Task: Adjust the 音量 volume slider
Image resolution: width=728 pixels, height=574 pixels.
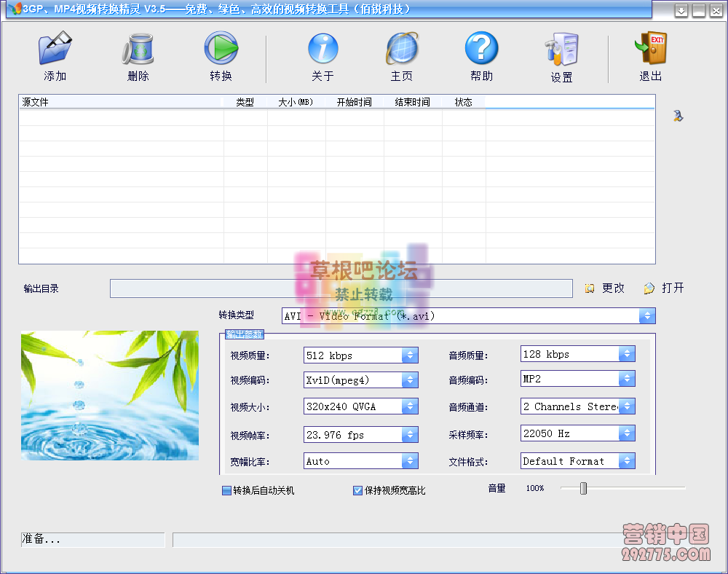Action: [582, 488]
